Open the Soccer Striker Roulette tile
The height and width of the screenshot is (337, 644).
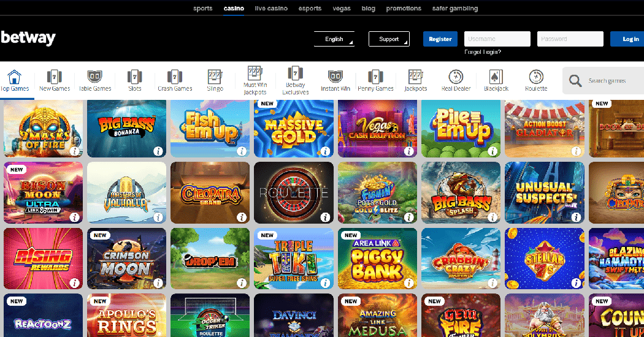click(x=210, y=315)
